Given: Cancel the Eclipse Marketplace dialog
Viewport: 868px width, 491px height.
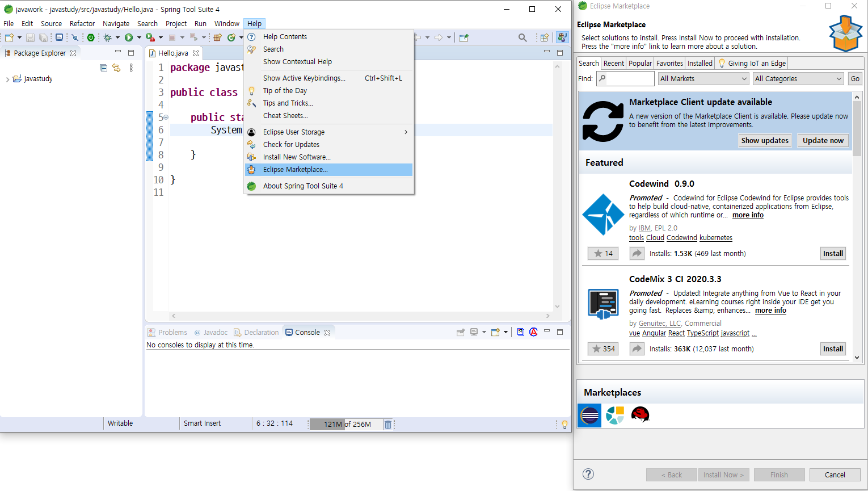Looking at the screenshot, I should point(835,475).
